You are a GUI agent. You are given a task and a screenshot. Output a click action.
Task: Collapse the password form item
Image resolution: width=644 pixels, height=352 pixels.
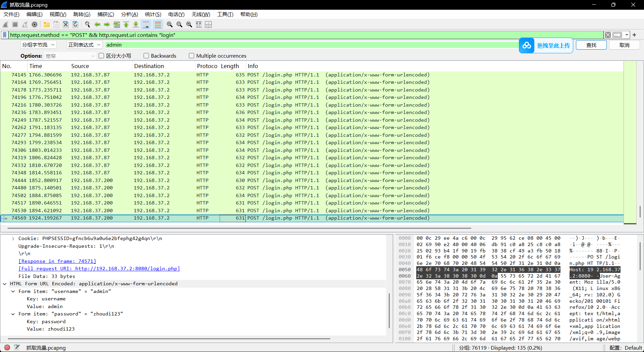[x=13, y=314]
